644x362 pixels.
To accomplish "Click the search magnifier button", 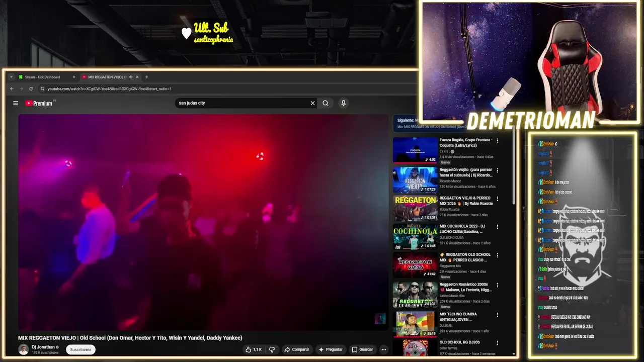I will (x=326, y=103).
